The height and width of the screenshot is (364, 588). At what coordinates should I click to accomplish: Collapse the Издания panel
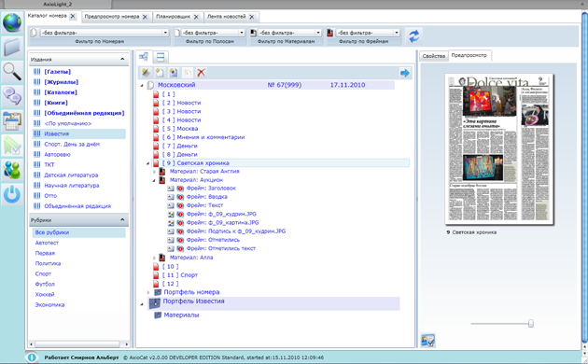click(122, 59)
